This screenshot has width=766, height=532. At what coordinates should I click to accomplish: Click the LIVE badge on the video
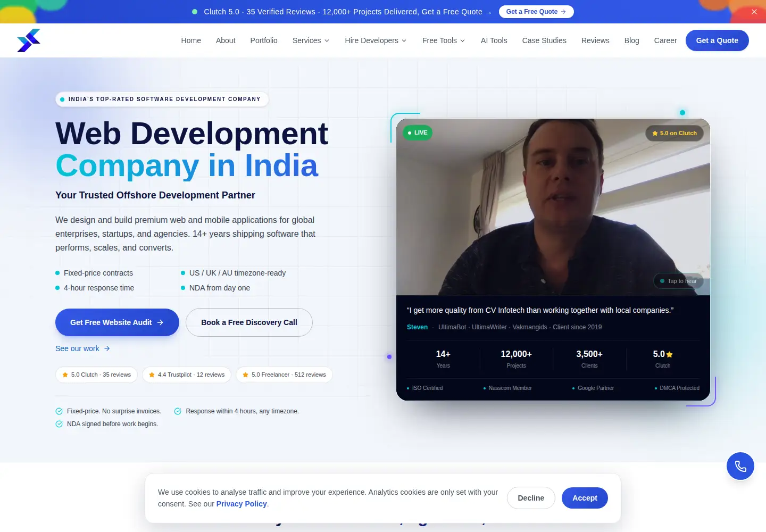pos(418,132)
